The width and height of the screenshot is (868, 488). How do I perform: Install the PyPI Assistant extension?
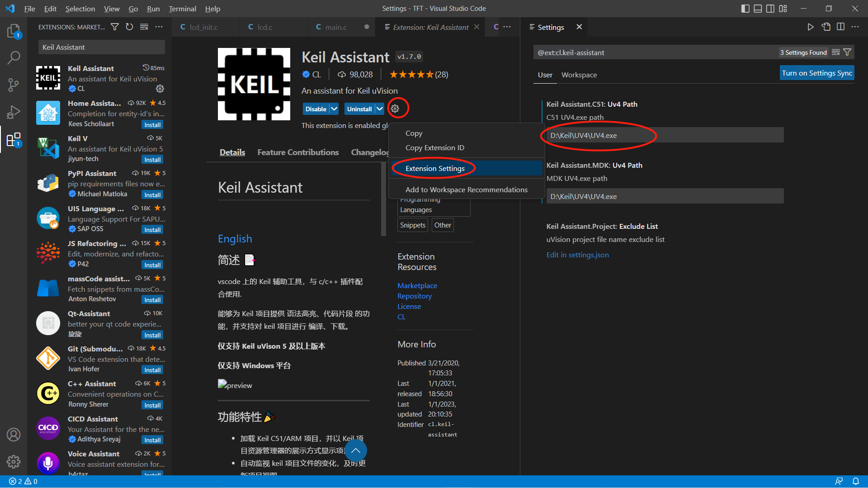152,195
